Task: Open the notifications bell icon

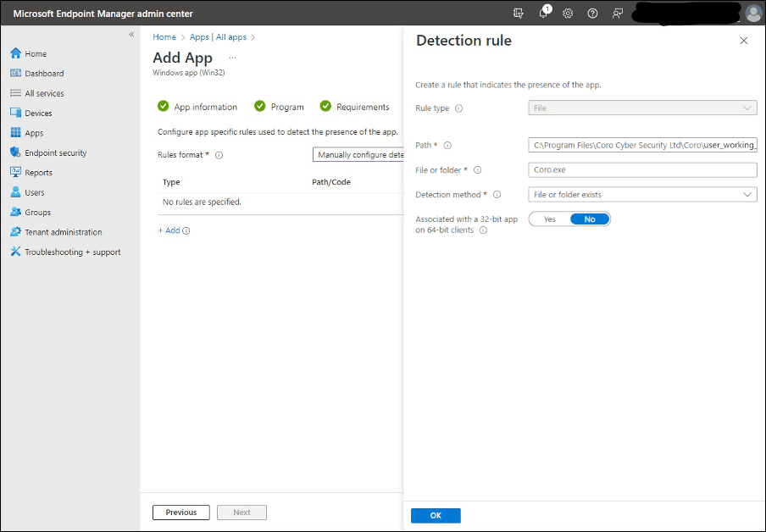Action: click(x=544, y=14)
